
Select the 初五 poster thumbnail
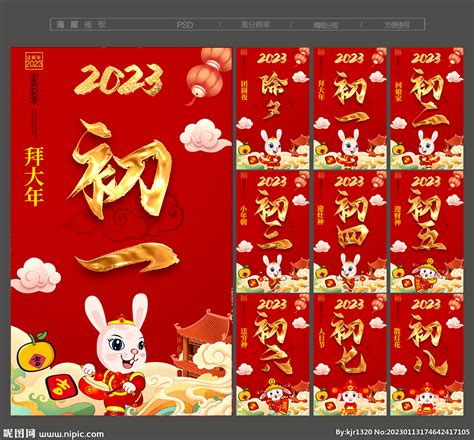coord(427,232)
